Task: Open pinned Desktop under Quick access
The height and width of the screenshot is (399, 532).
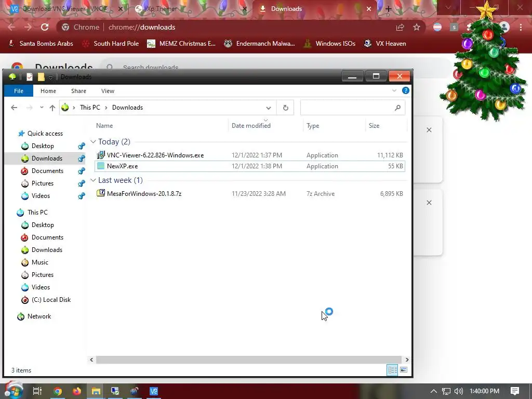Action: pyautogui.click(x=43, y=146)
